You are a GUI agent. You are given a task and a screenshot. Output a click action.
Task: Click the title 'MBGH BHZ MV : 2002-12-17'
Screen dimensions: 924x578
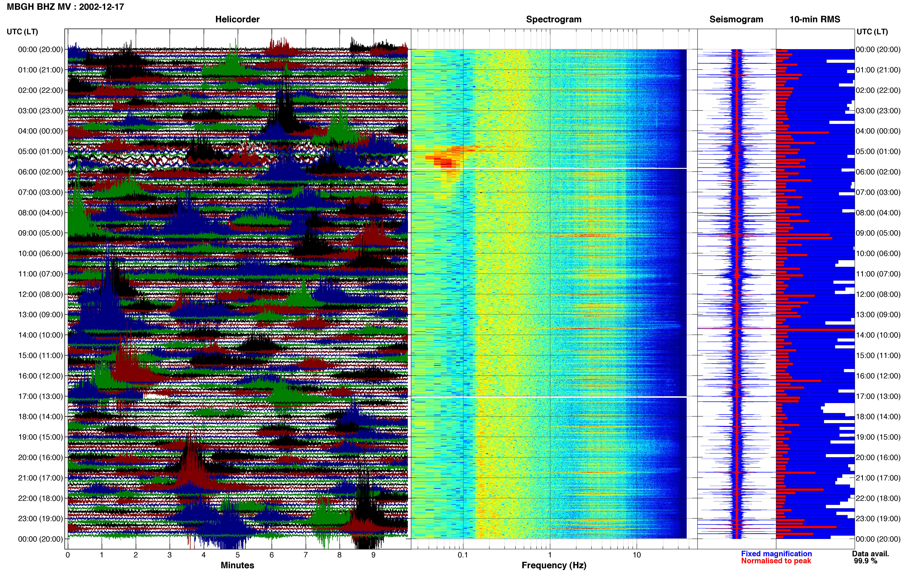pyautogui.click(x=65, y=7)
